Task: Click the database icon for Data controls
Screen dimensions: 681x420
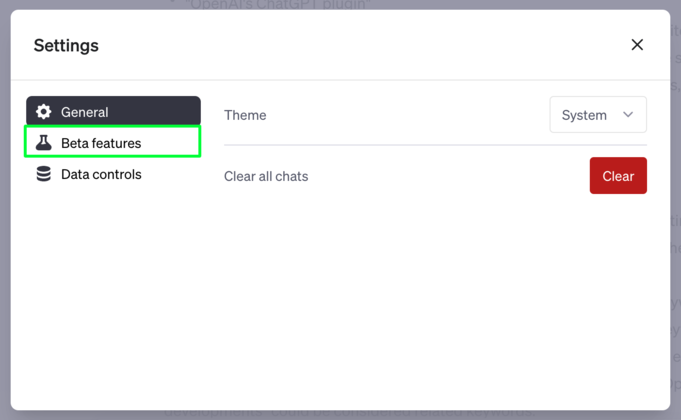Action: tap(44, 174)
